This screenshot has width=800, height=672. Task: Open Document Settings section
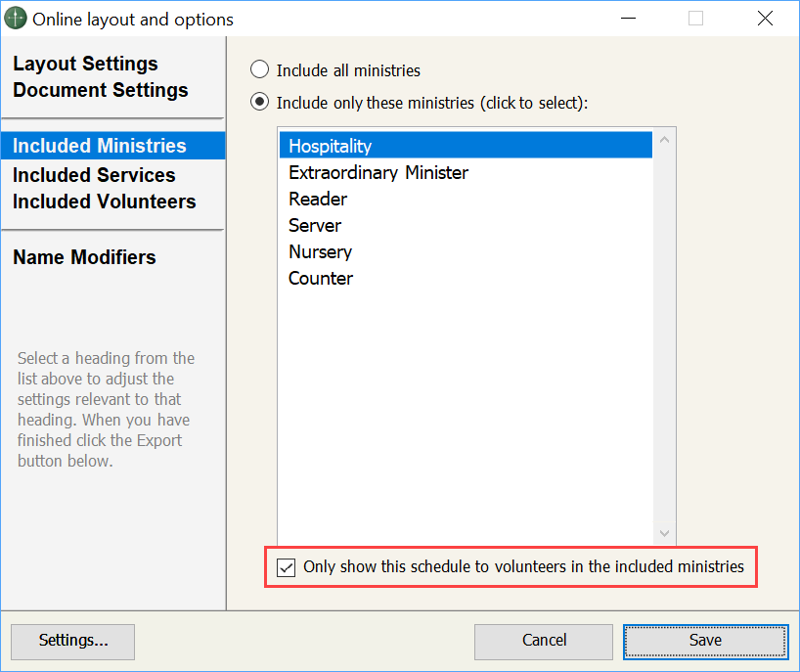click(x=100, y=90)
